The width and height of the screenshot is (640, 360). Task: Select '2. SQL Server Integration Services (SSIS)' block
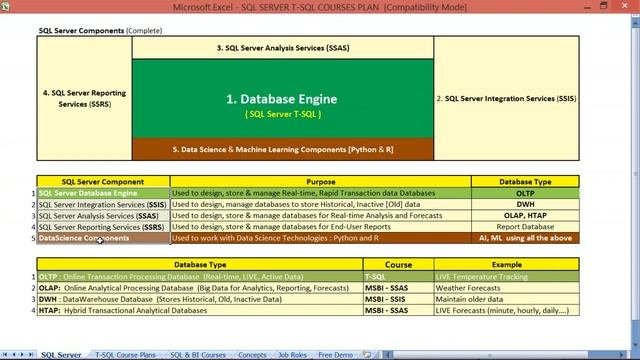(x=507, y=98)
